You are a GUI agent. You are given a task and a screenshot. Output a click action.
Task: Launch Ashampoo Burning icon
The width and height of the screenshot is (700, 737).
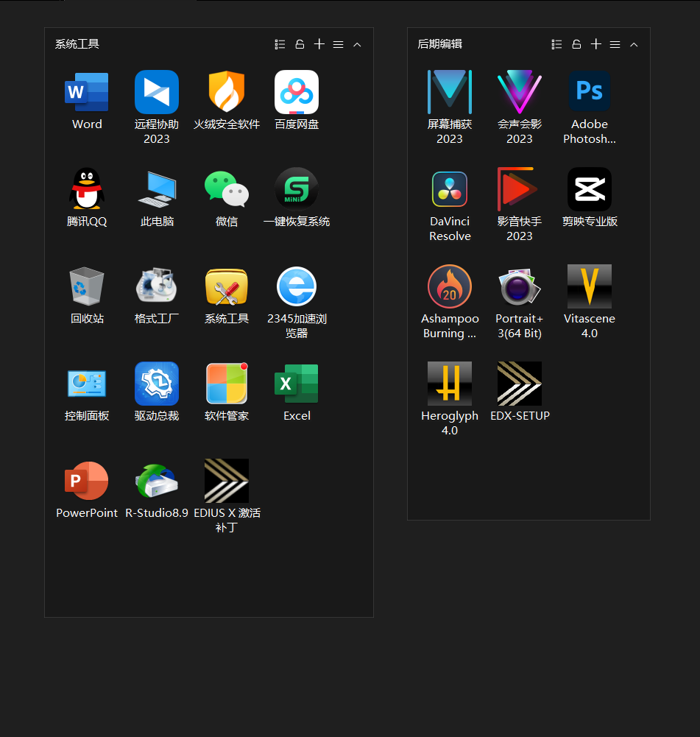[450, 286]
